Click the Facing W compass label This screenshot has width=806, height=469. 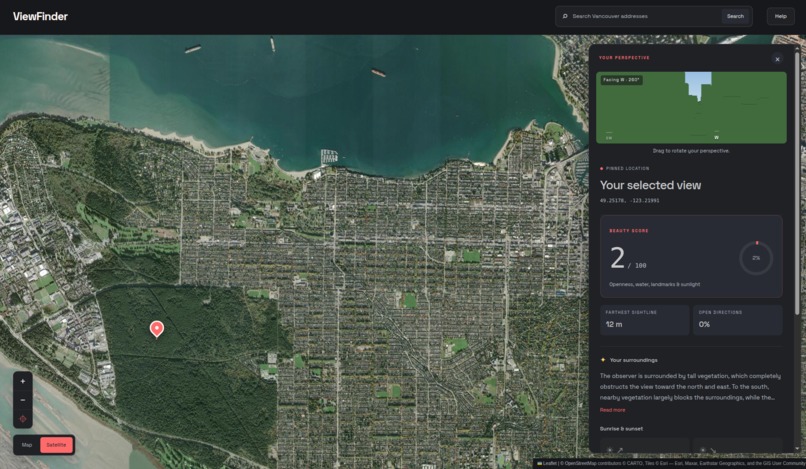point(621,80)
